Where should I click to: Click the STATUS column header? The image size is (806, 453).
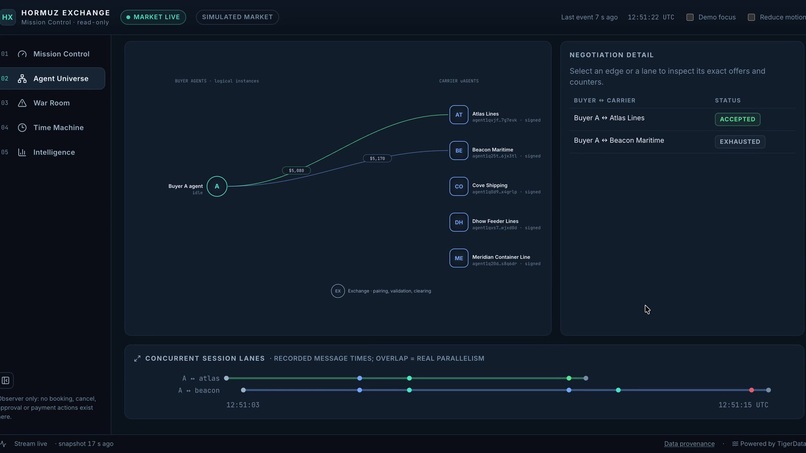pyautogui.click(x=727, y=101)
